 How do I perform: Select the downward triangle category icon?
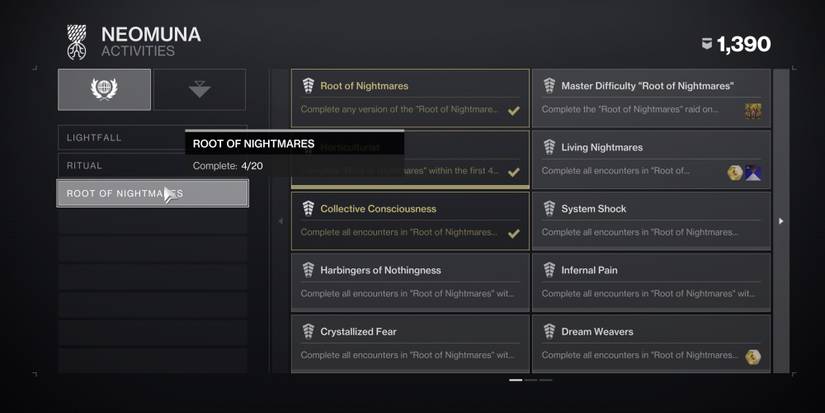pos(199,89)
